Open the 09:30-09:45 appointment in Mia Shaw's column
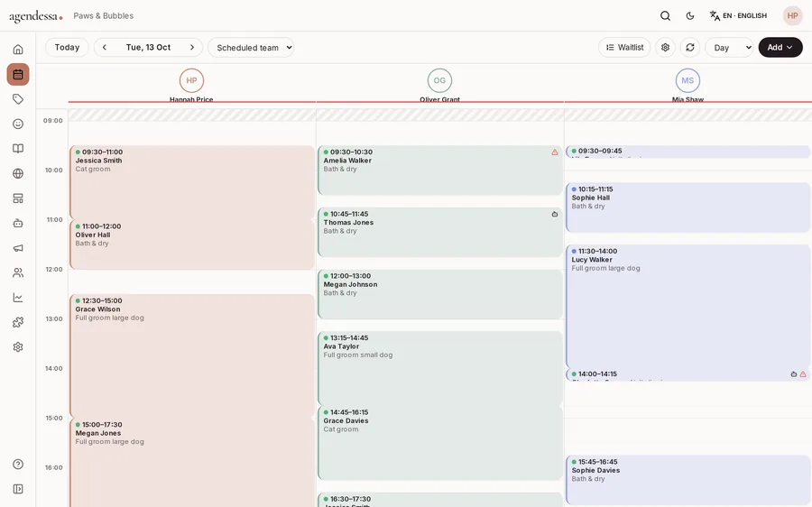 click(687, 152)
